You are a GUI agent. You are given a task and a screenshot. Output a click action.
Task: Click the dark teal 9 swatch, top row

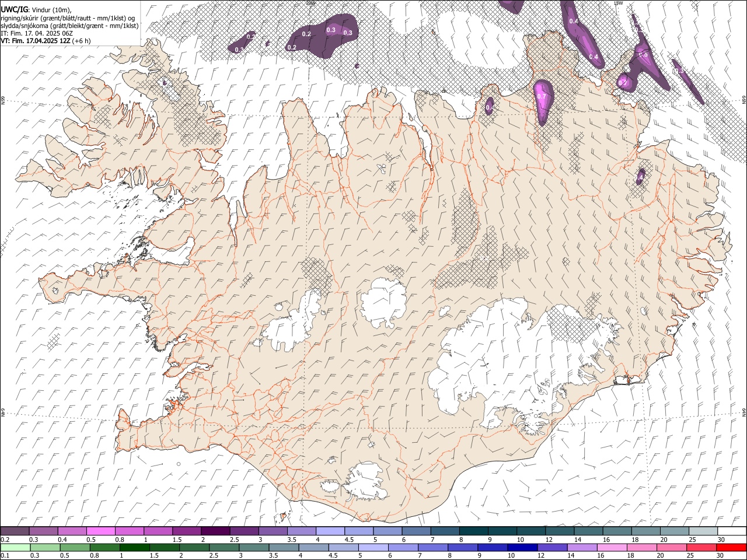click(x=501, y=531)
